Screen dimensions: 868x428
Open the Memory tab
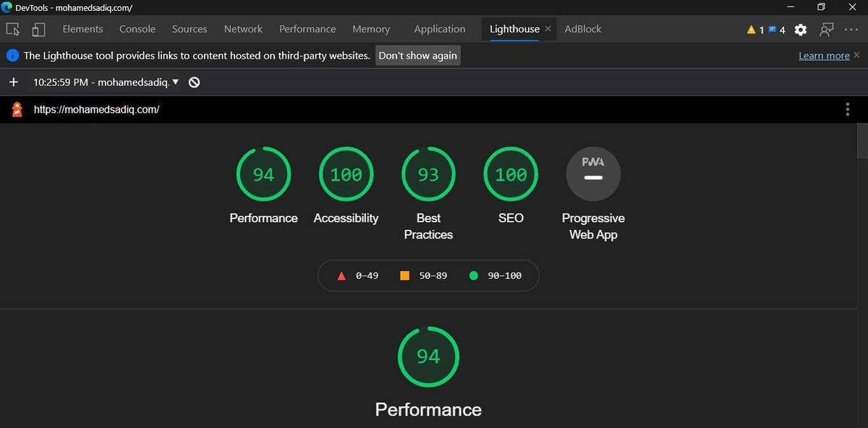pyautogui.click(x=371, y=29)
